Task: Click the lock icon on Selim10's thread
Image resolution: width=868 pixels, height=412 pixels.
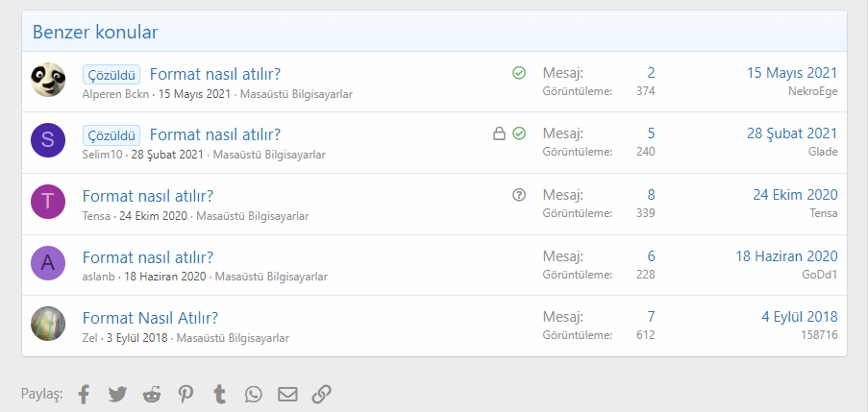Action: point(499,133)
